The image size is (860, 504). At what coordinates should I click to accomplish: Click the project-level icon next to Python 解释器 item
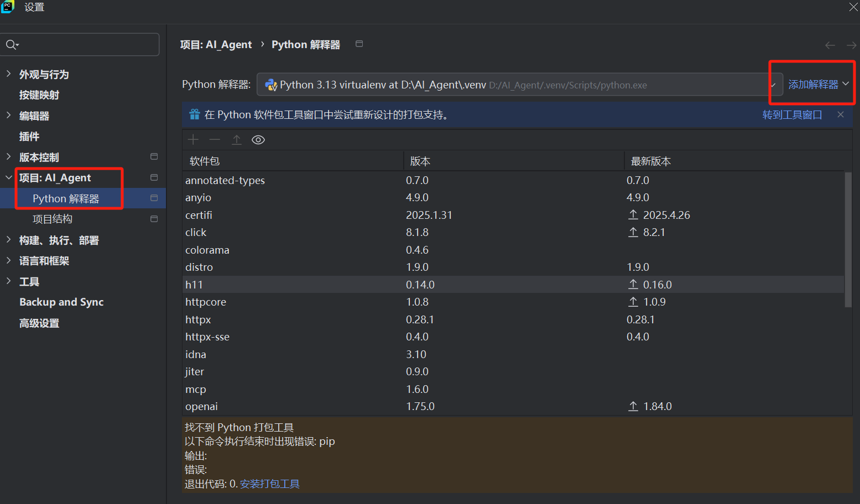point(154,198)
